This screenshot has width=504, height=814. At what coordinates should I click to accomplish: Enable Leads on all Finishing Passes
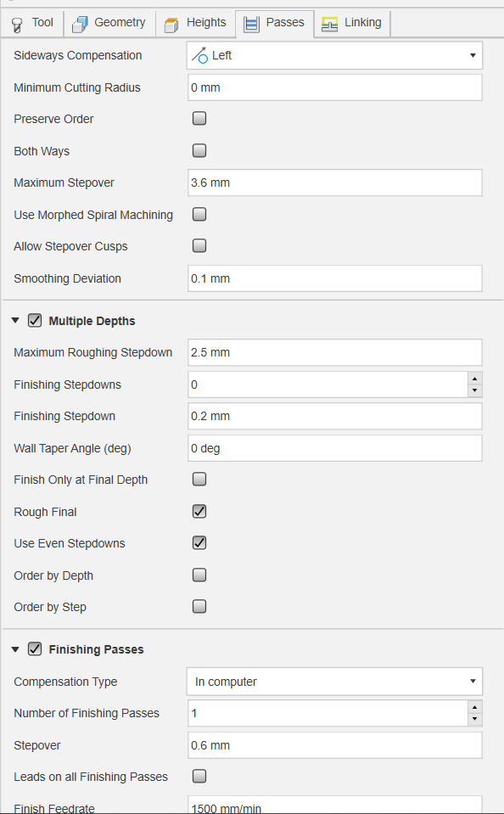(199, 776)
